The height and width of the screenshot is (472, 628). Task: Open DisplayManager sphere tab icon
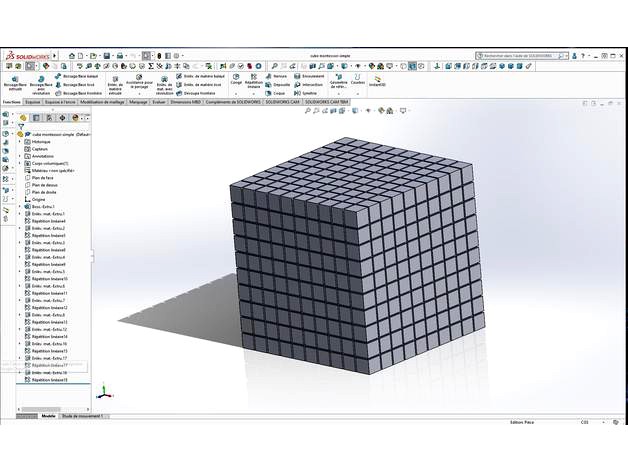tap(75, 117)
